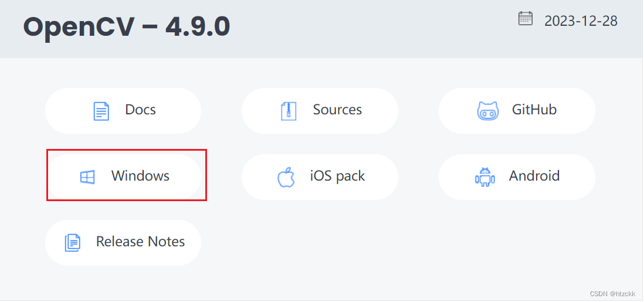Viewport: 644px width, 302px height.
Task: Select the Windows download button
Action: tap(123, 177)
